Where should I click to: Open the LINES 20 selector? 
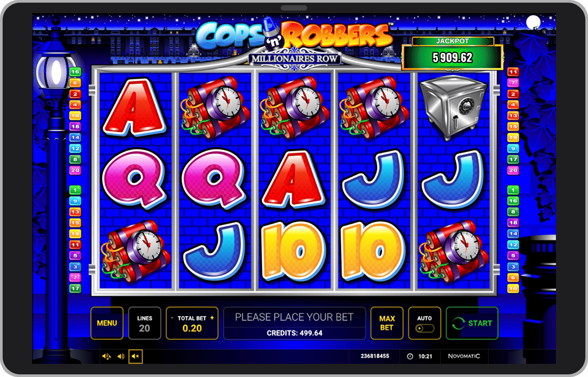(x=144, y=323)
